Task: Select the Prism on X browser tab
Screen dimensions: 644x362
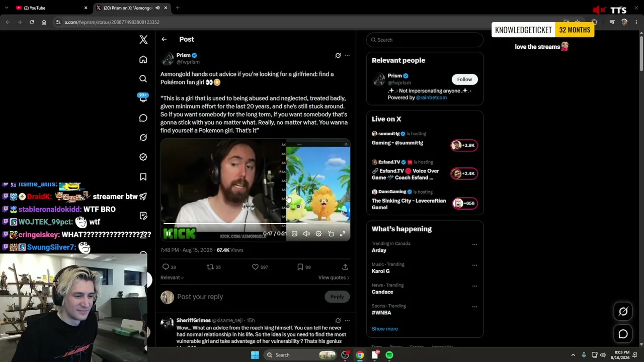Action: 131,8
